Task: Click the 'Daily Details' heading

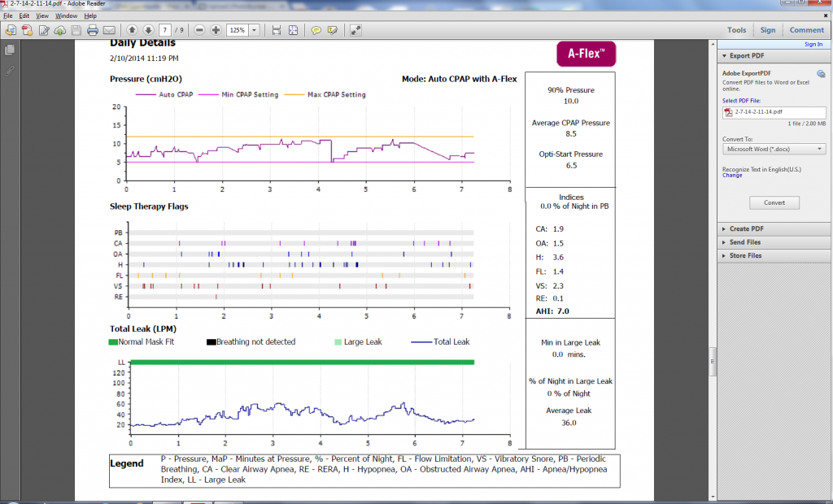Action: point(142,43)
